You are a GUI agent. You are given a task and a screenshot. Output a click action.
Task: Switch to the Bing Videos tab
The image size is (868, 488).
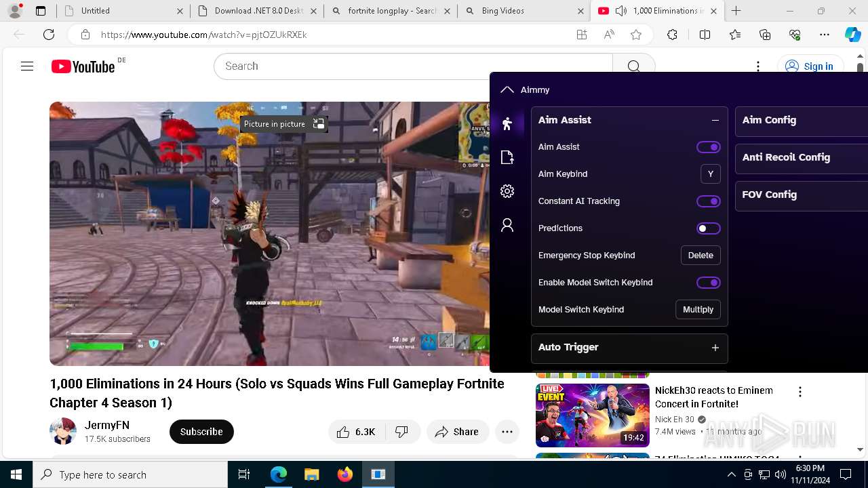[524, 11]
